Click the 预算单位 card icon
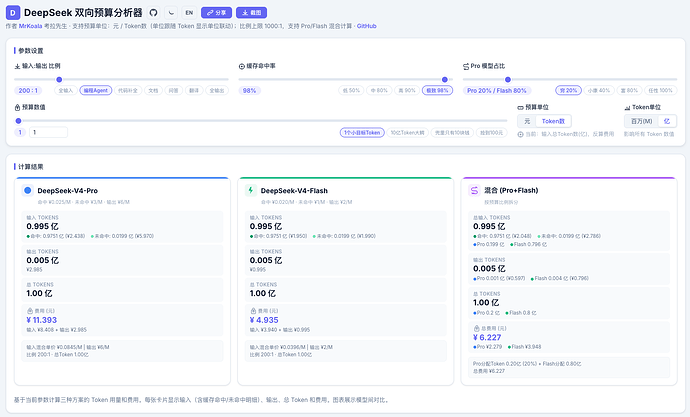This screenshot has width=690, height=417. 520,107
